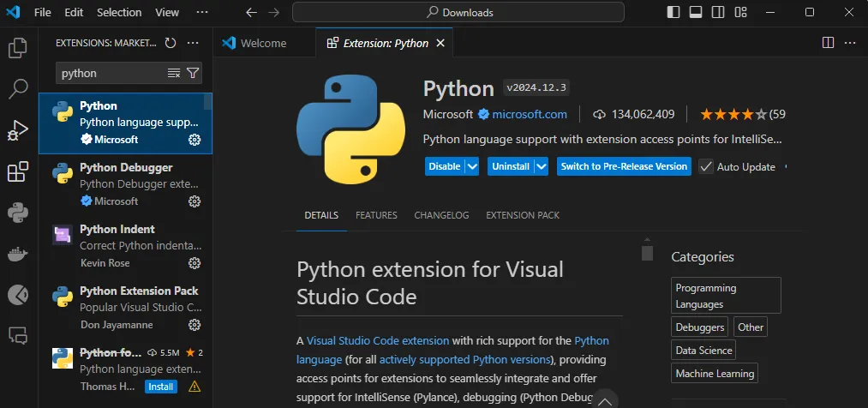Click the Disable button
Screen dimensions: 868x408
445,166
